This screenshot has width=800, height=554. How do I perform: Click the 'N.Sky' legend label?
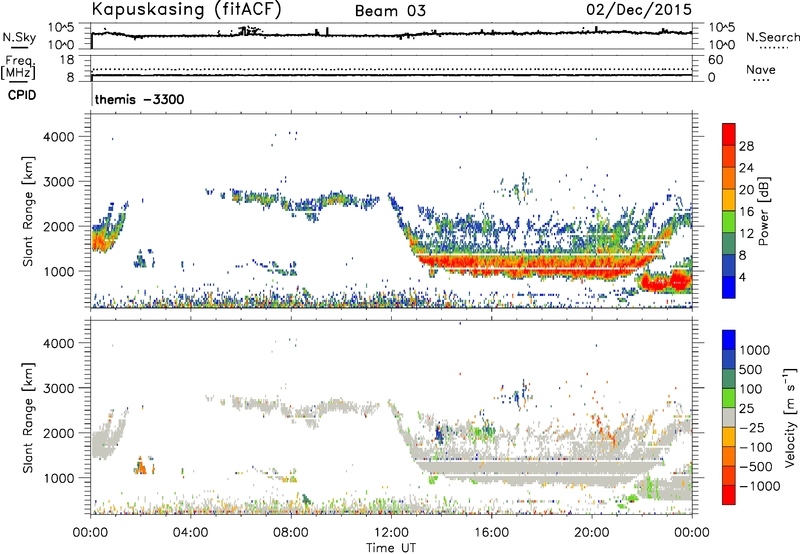(19, 37)
